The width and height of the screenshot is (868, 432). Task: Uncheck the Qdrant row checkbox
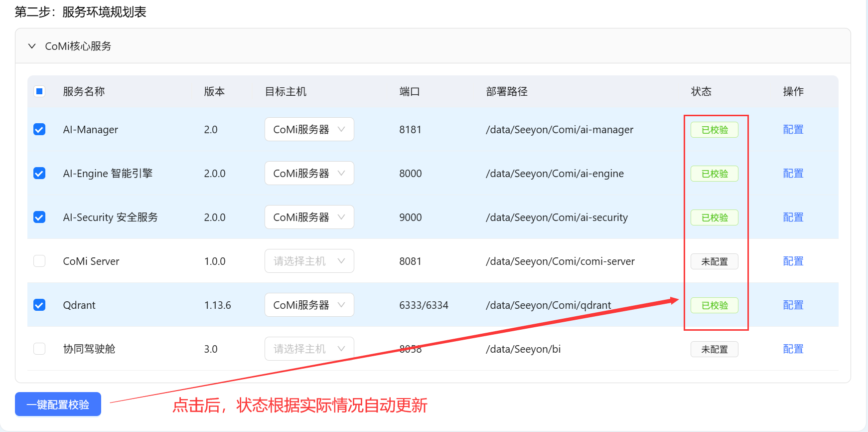pos(39,305)
